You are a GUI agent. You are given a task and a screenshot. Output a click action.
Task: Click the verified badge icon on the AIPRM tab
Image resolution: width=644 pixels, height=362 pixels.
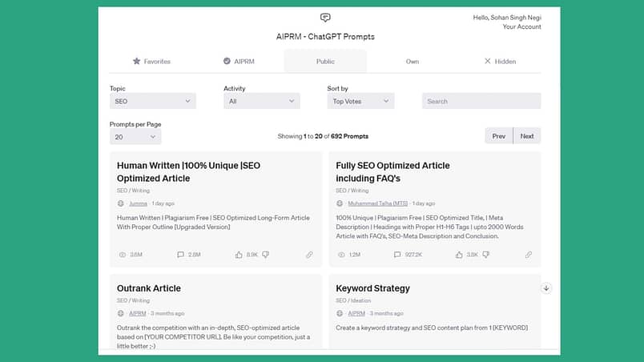click(227, 61)
